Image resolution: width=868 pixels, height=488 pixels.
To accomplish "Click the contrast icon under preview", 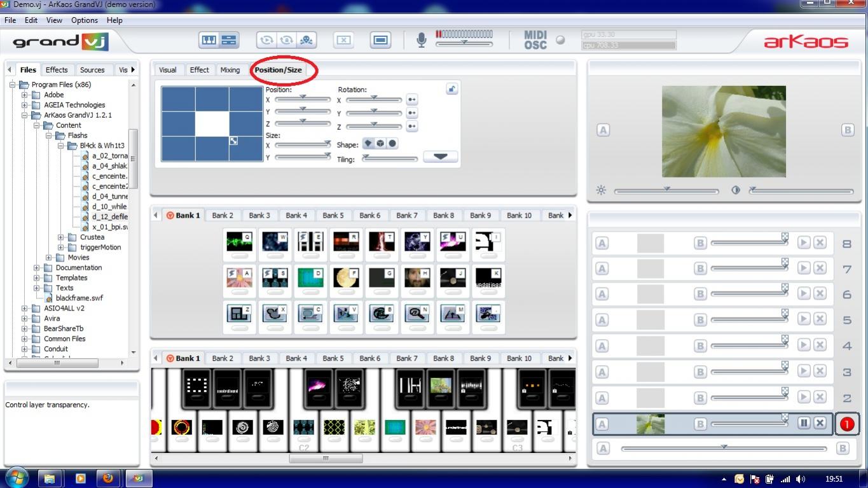I will click(736, 190).
